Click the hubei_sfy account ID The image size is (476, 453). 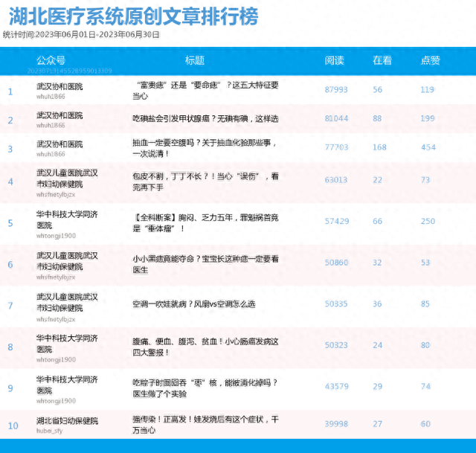tap(50, 431)
